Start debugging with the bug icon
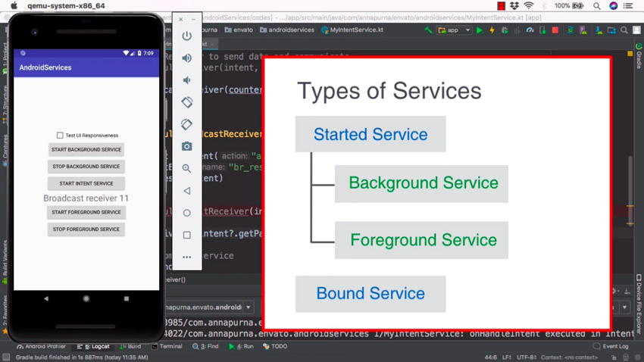Screen dimensions: 644x362 click(x=505, y=30)
